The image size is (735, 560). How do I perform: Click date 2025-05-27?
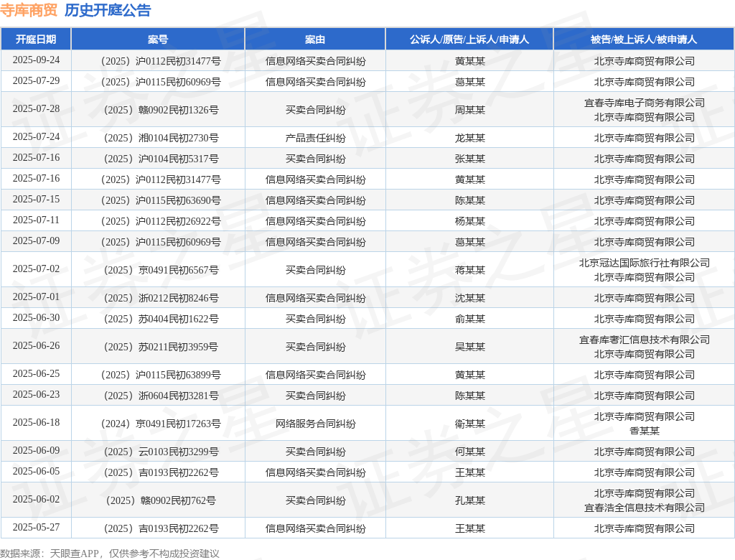tap(36, 528)
